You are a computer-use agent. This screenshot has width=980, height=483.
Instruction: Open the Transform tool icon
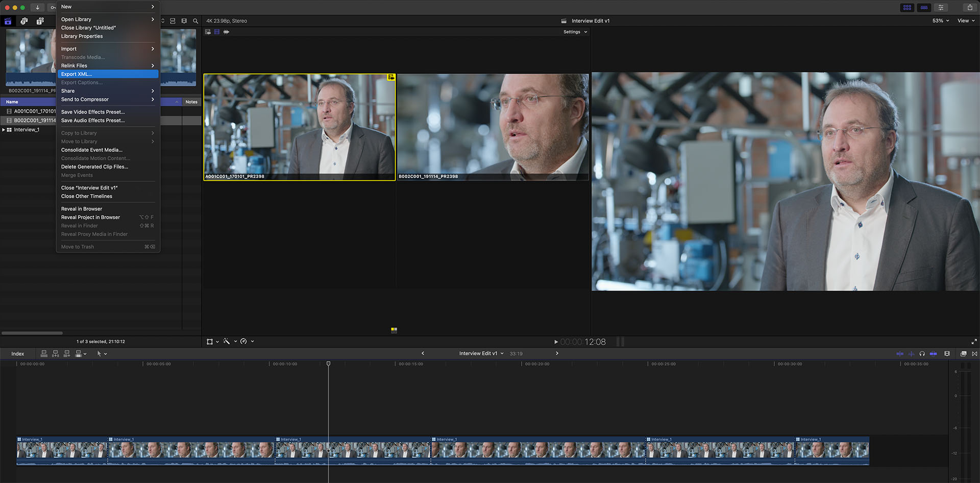point(210,342)
